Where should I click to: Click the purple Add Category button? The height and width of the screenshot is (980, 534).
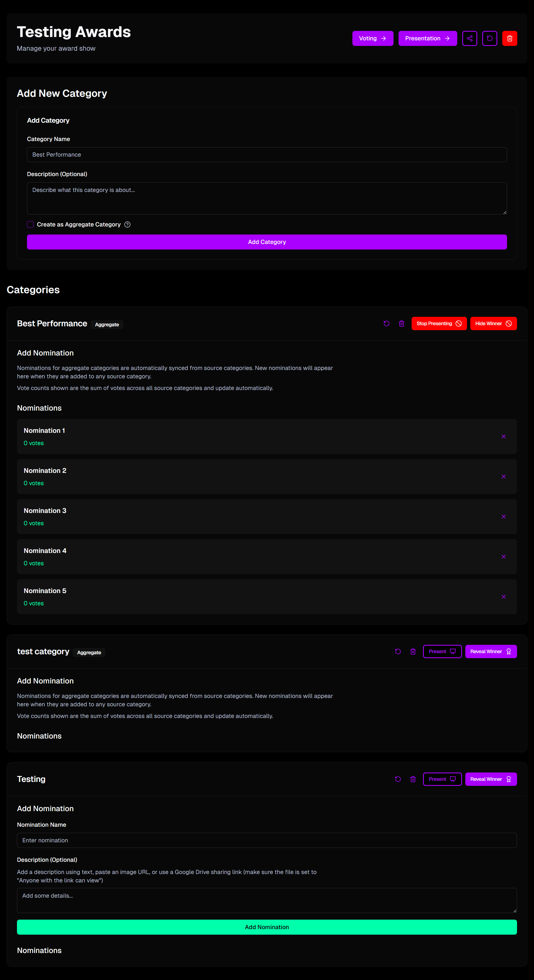point(267,242)
